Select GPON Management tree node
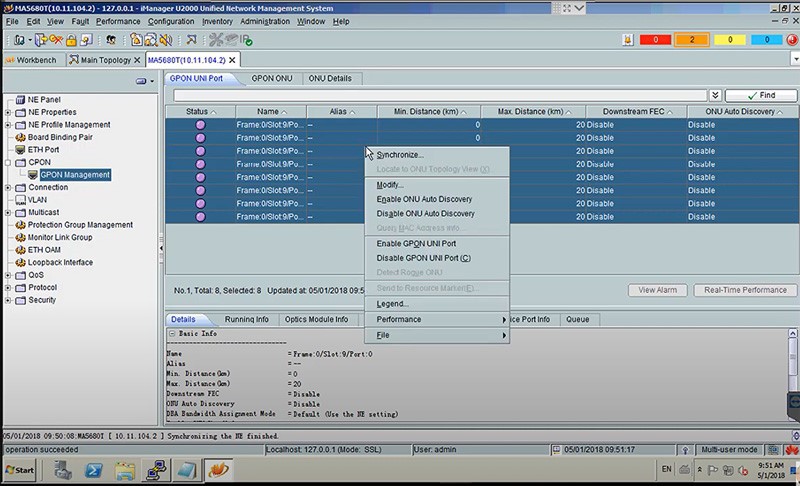The height and width of the screenshot is (486, 800). (x=75, y=175)
